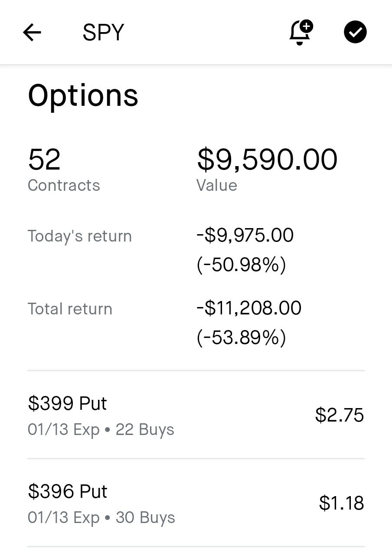
Task: Tap the 52 contracts count
Action: click(x=44, y=159)
